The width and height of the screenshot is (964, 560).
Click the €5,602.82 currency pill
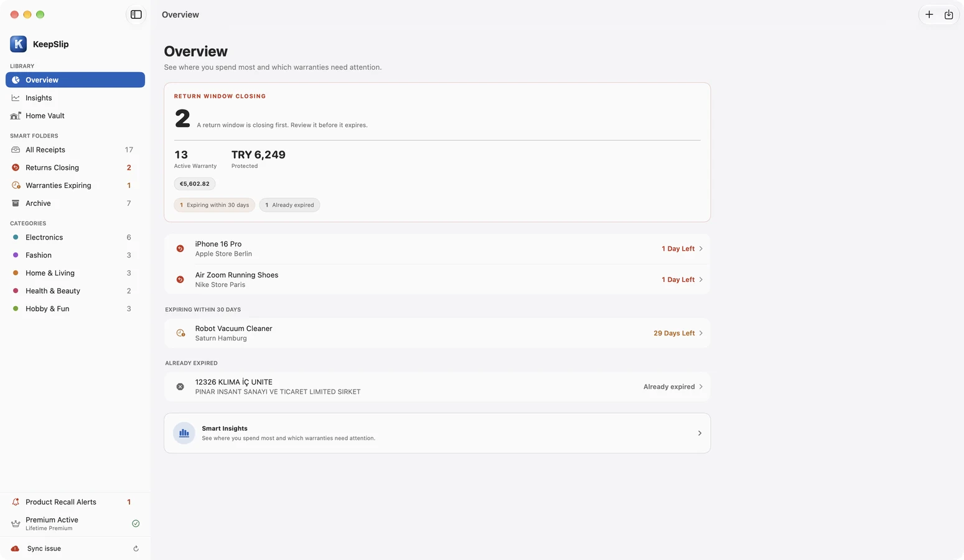pos(195,184)
